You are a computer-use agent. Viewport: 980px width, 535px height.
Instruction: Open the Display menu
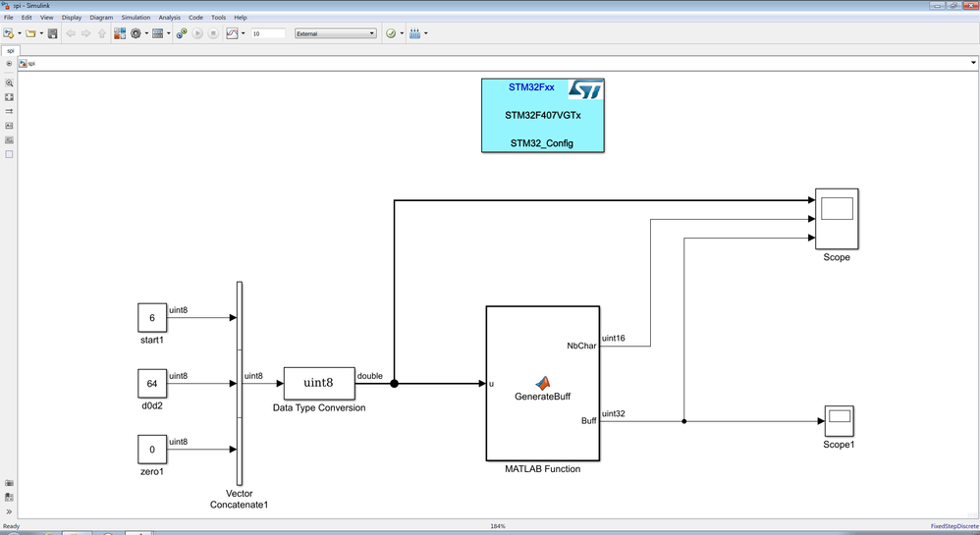coord(72,18)
